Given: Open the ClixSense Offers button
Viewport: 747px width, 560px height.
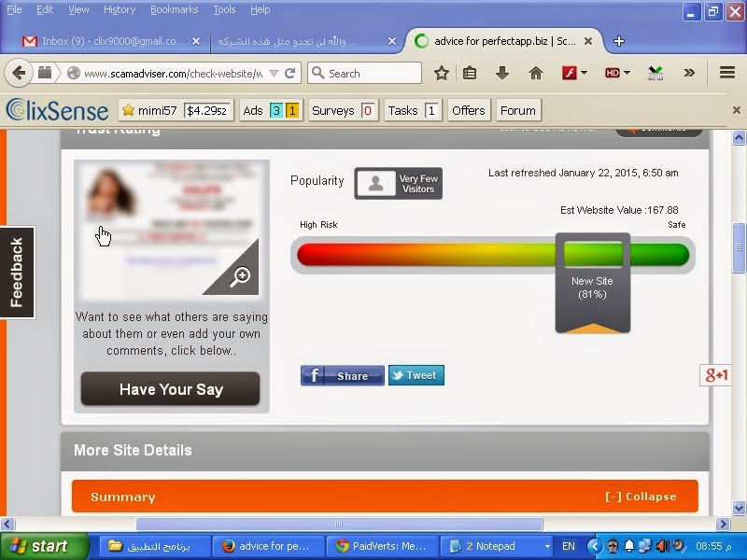Looking at the screenshot, I should pos(469,110).
